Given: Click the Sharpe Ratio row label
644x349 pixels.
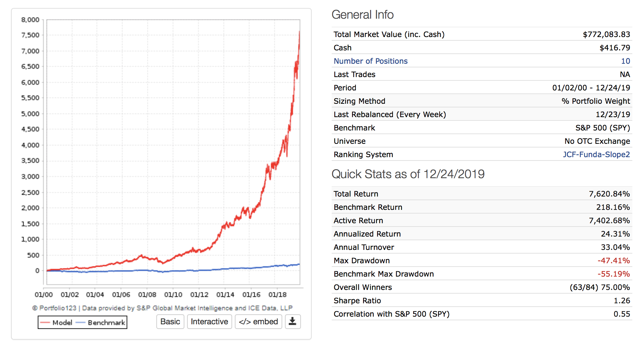Looking at the screenshot, I should click(x=357, y=301).
